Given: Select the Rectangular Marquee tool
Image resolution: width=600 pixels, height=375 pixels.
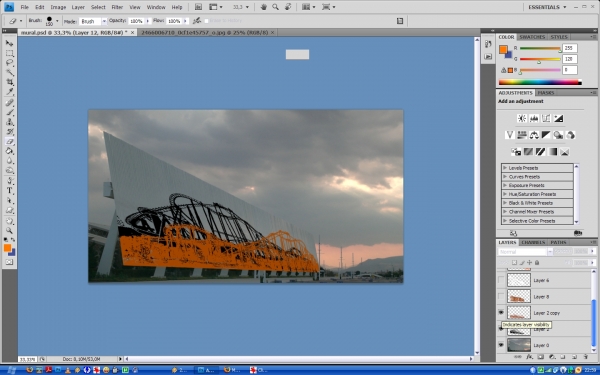Looking at the screenshot, I should tap(10, 53).
